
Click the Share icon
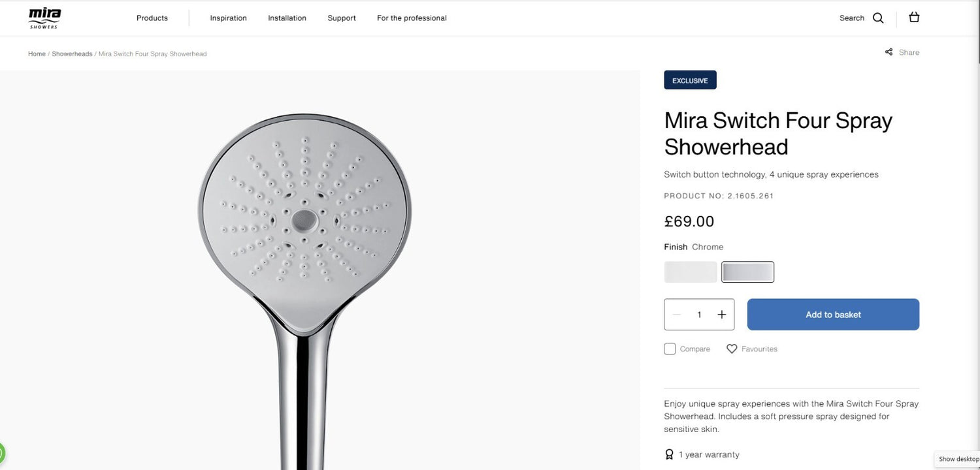(x=889, y=52)
